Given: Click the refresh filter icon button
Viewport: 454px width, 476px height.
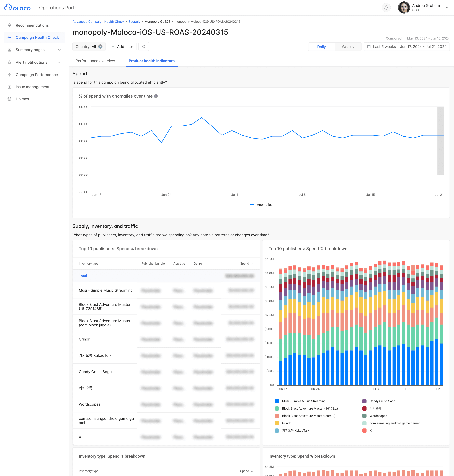Looking at the screenshot, I should pos(143,46).
